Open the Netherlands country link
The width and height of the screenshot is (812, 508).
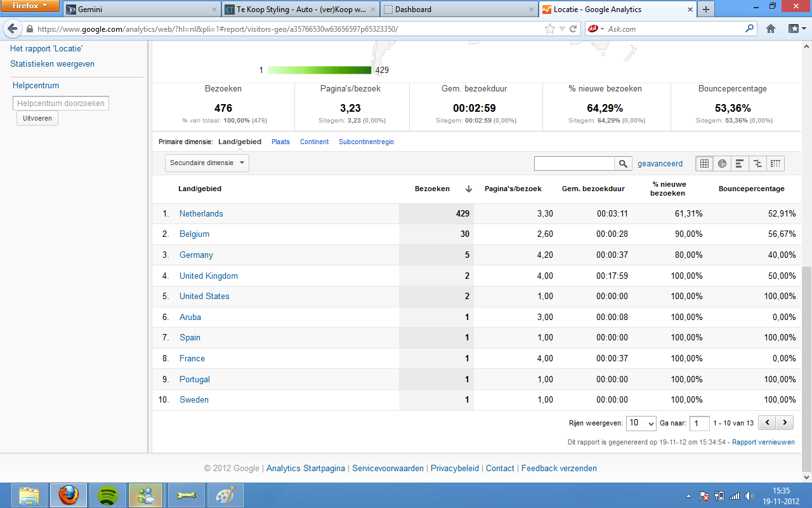tap(201, 214)
